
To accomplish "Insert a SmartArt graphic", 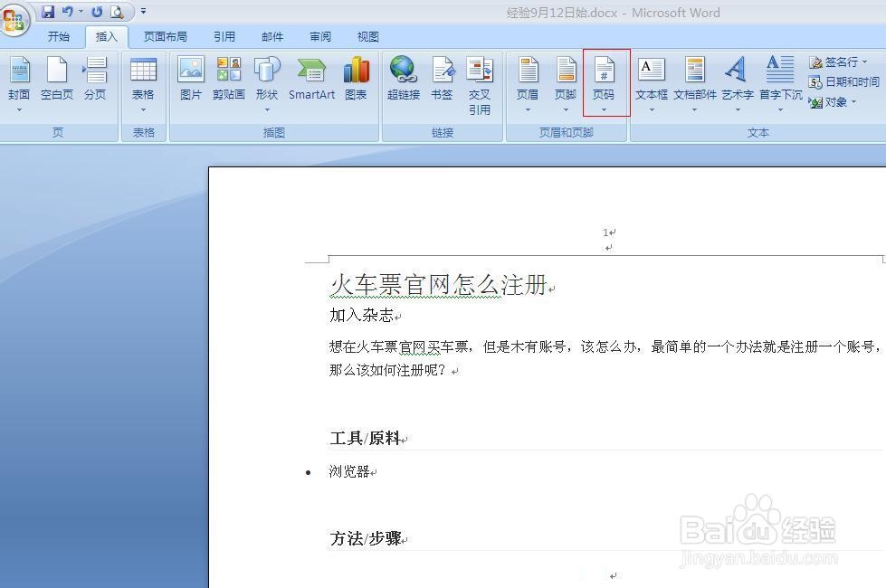I will 311,81.
